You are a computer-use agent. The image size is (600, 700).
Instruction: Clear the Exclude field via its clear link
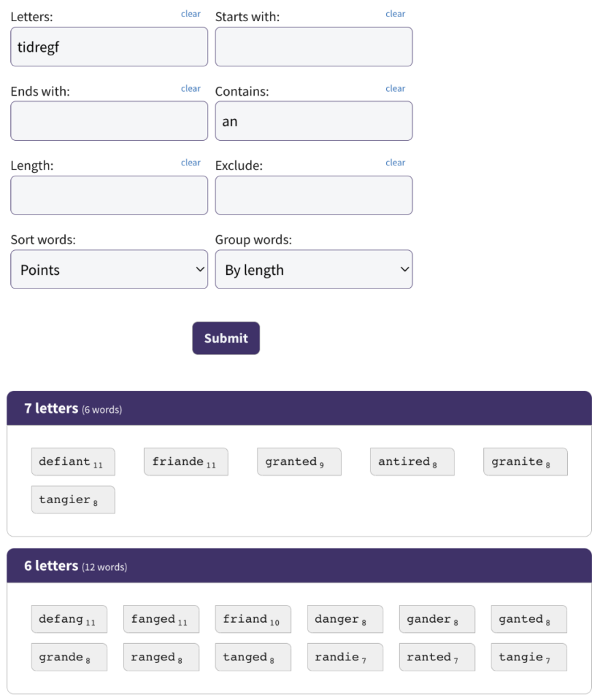(395, 163)
